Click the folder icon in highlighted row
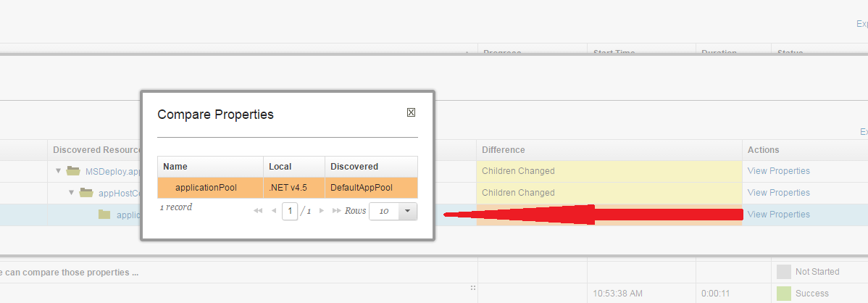The height and width of the screenshot is (303, 868). (x=104, y=215)
